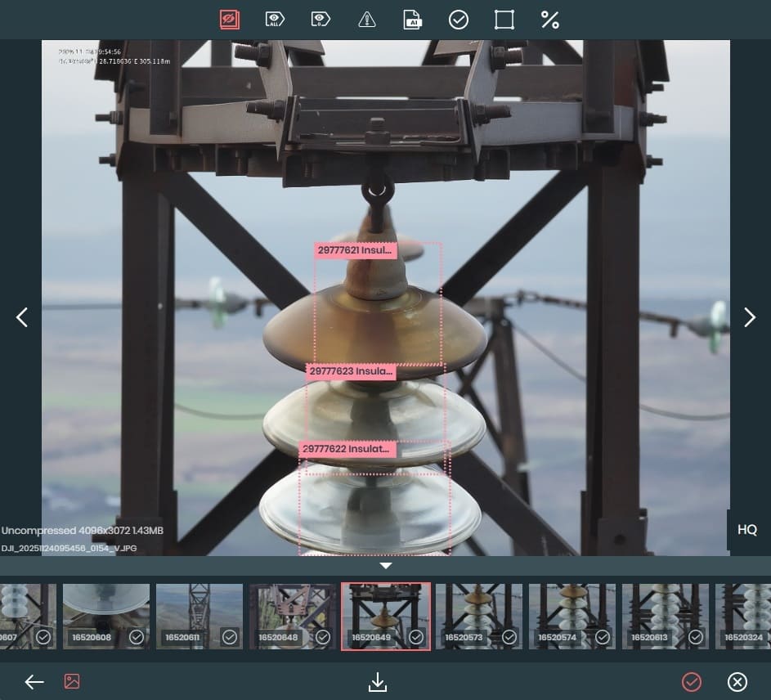771x700 pixels.
Task: Select annotation label 29777623 Insulator
Action: tap(351, 371)
